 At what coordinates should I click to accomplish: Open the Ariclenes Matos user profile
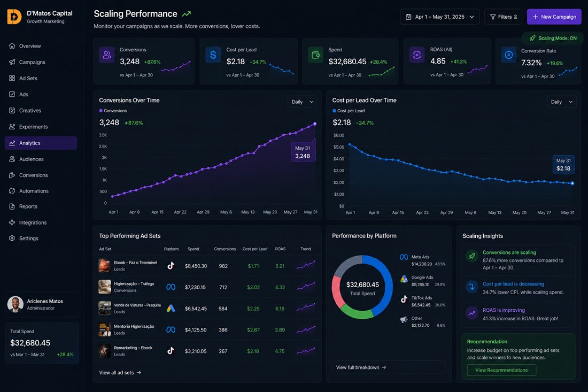point(42,304)
